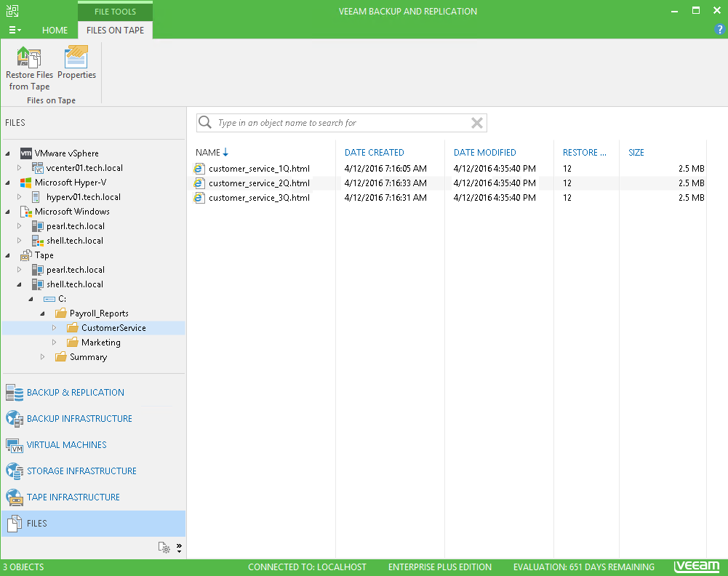The width and height of the screenshot is (728, 576).
Task: Collapse the Microsoft Windows node
Action: click(7, 212)
